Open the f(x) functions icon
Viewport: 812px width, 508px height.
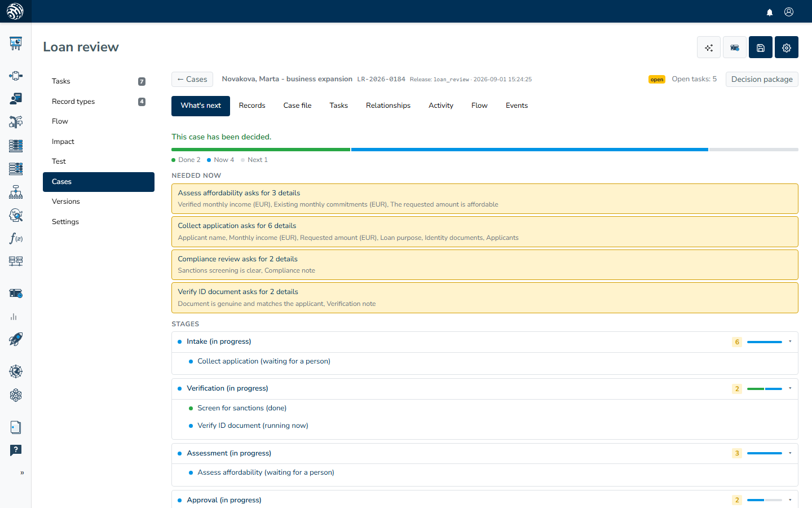click(16, 238)
